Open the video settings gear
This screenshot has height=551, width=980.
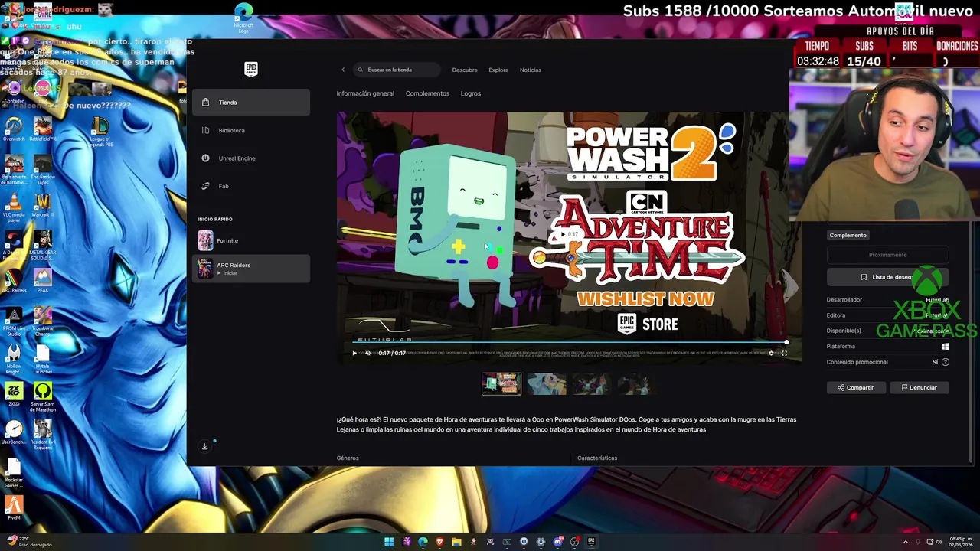[x=771, y=353]
